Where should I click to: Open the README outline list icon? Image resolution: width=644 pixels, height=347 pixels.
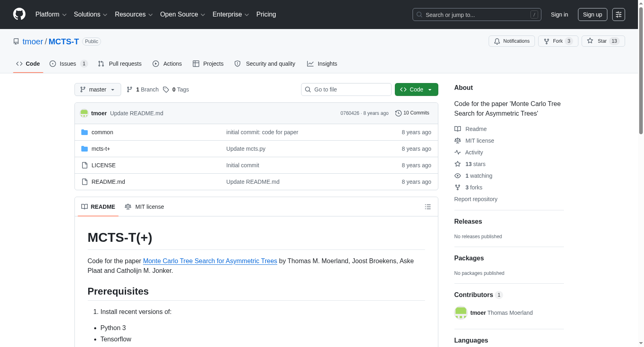pyautogui.click(x=428, y=207)
